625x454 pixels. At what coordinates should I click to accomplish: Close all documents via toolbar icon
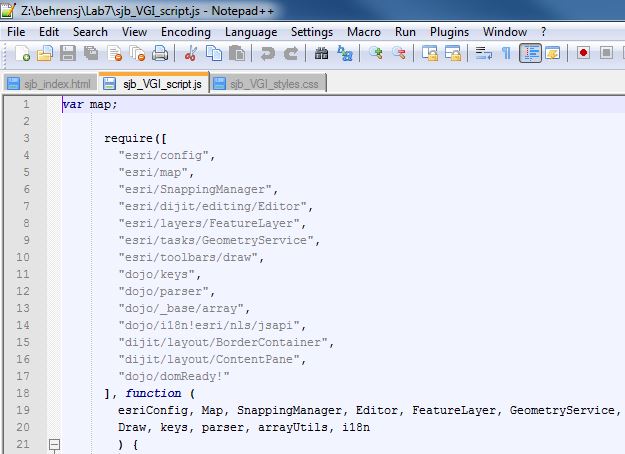click(138, 53)
